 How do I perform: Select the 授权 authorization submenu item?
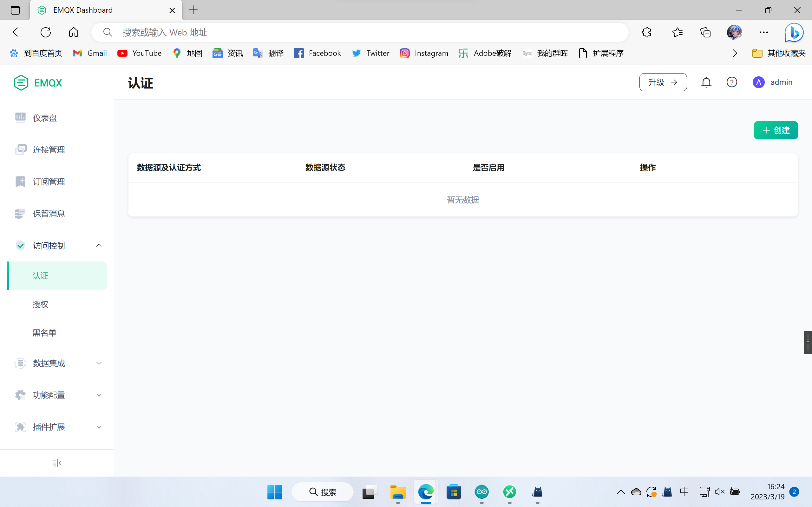(x=40, y=304)
